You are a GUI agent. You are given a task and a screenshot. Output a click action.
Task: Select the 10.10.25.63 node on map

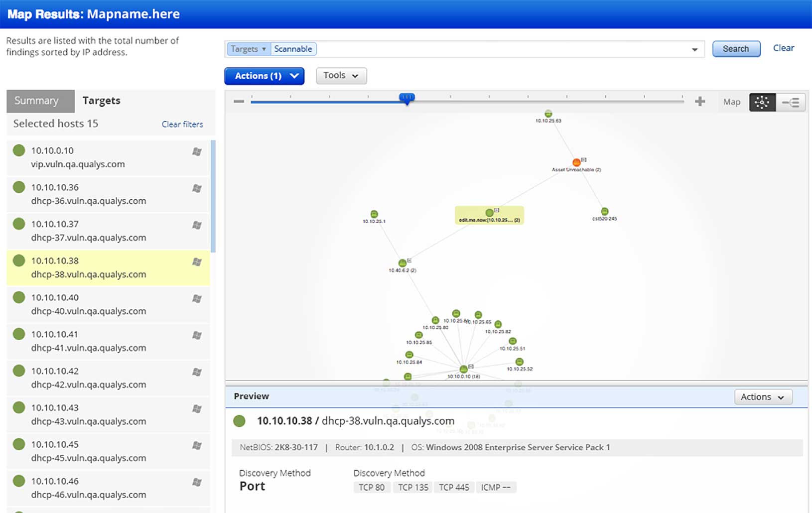[548, 114]
